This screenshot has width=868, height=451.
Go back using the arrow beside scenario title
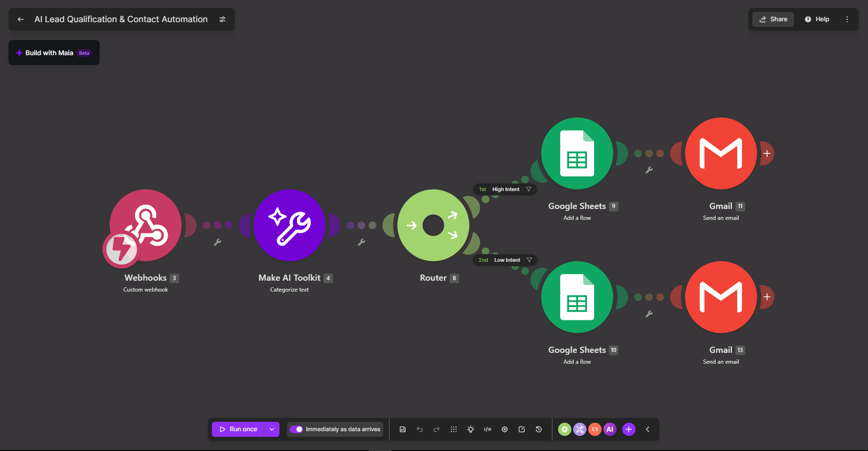point(21,19)
